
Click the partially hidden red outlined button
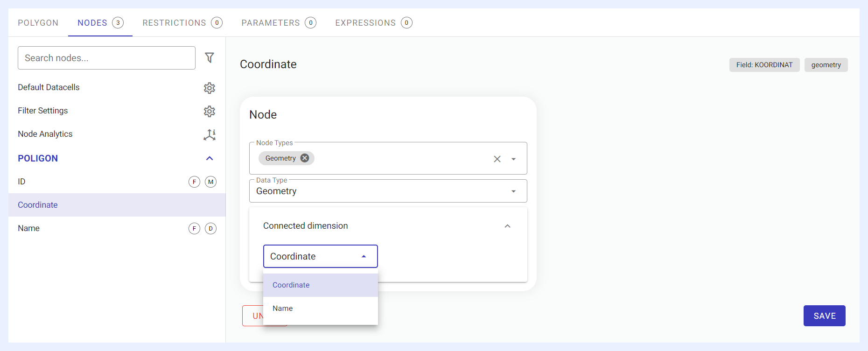252,316
